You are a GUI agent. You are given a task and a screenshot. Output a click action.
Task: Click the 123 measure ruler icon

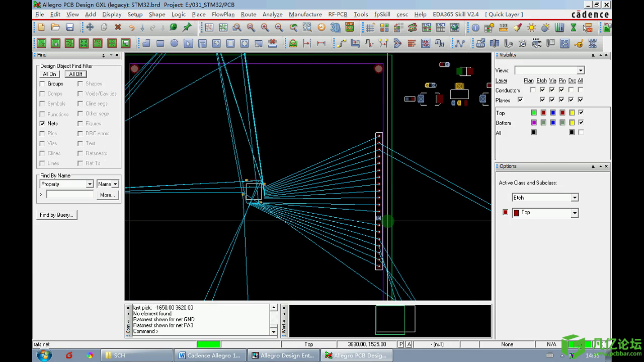(503, 28)
